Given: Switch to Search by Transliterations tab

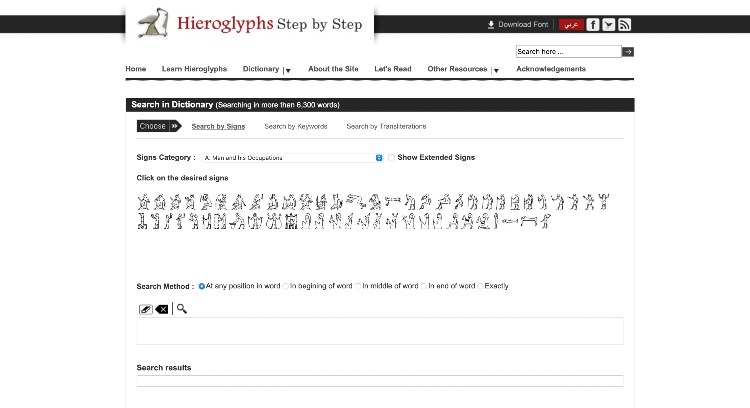Looking at the screenshot, I should [386, 126].
